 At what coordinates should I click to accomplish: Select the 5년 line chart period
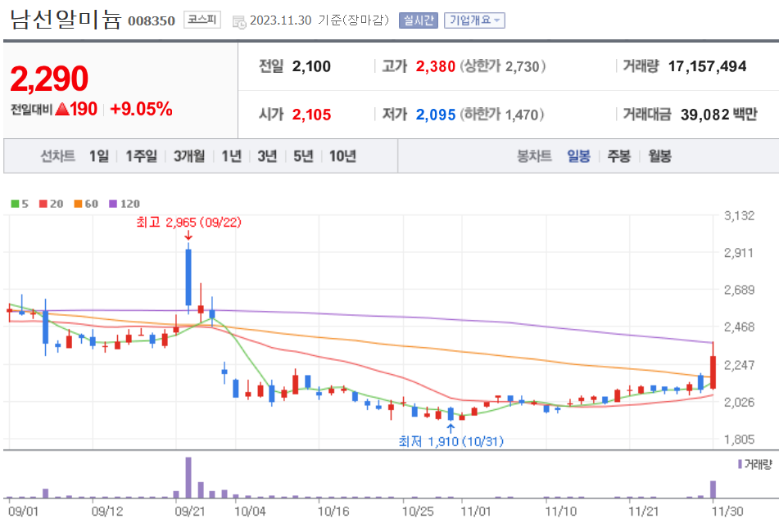[303, 156]
